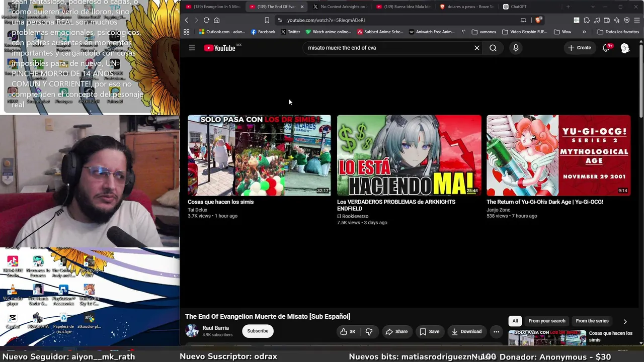Open more actions ellipsis under the video
644x362 pixels.
click(x=496, y=331)
